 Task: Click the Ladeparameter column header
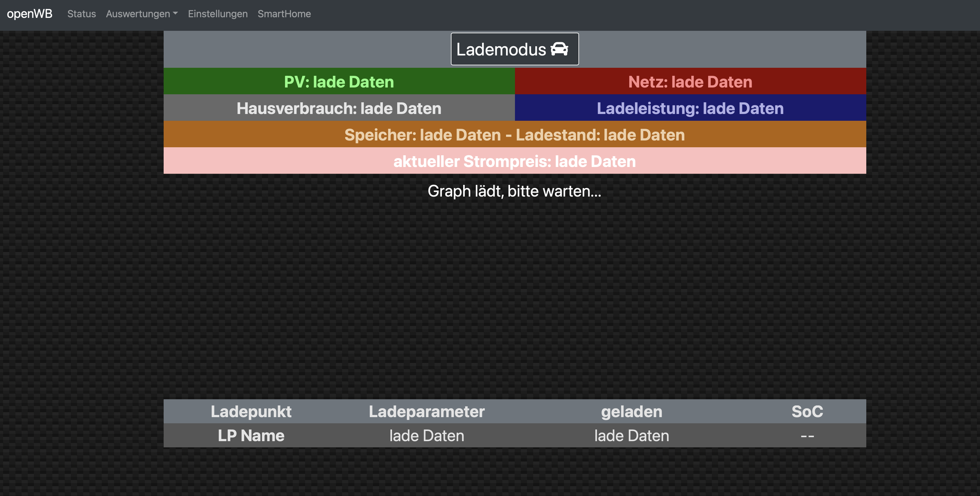pos(427,411)
